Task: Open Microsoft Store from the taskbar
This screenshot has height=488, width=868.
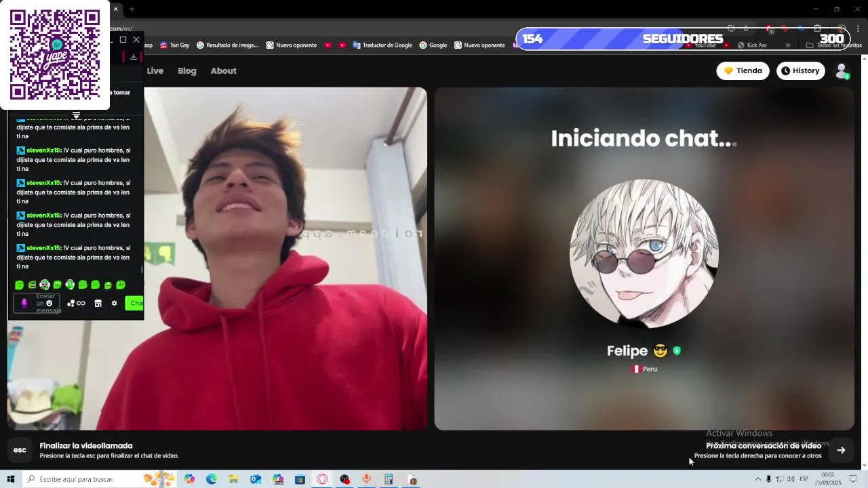Action: pyautogui.click(x=300, y=479)
